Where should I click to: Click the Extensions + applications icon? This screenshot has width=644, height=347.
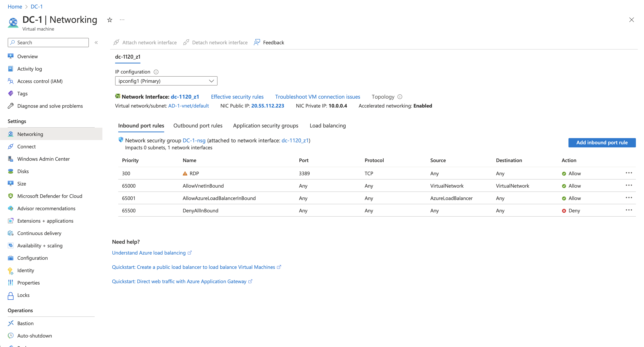(x=10, y=221)
